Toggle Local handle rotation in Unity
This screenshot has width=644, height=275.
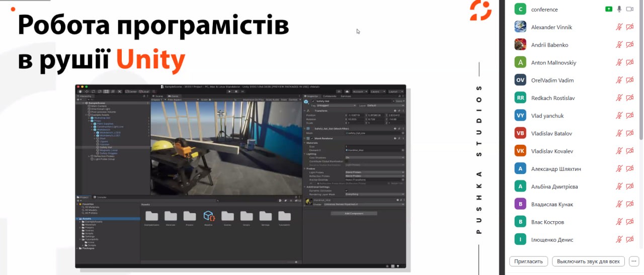pos(144,91)
